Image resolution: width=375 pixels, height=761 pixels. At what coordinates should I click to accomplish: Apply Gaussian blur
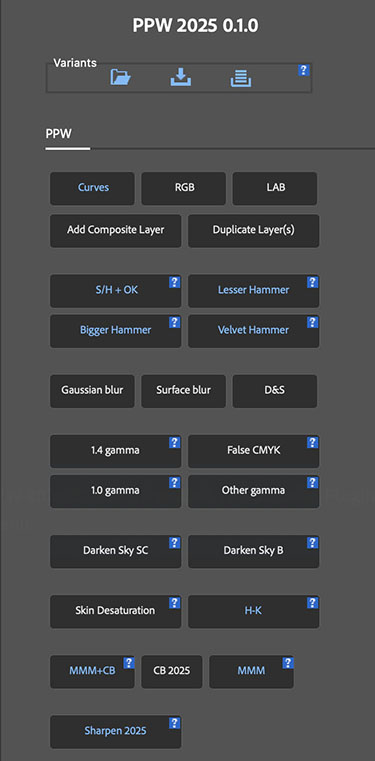coord(92,391)
